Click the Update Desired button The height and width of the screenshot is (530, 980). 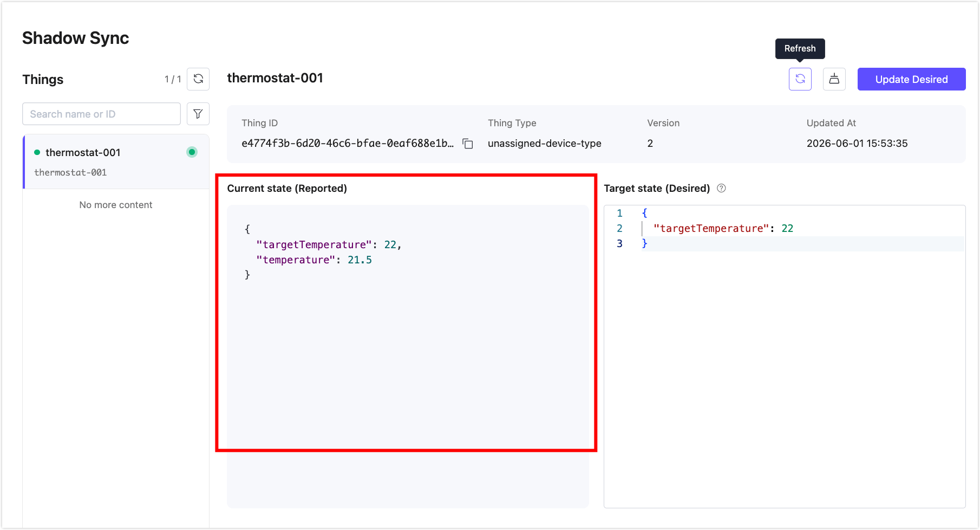pyautogui.click(x=911, y=79)
